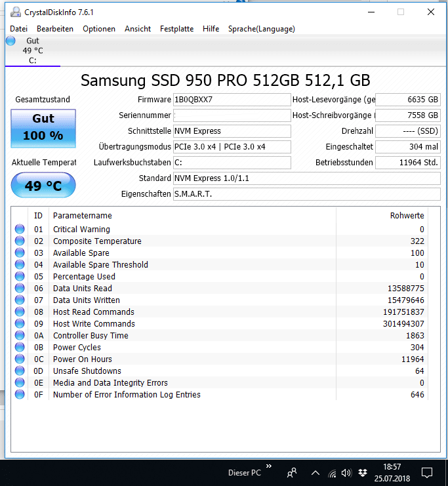The height and width of the screenshot is (486, 448).
Task: Show hidden system tray icons
Action: 316,473
